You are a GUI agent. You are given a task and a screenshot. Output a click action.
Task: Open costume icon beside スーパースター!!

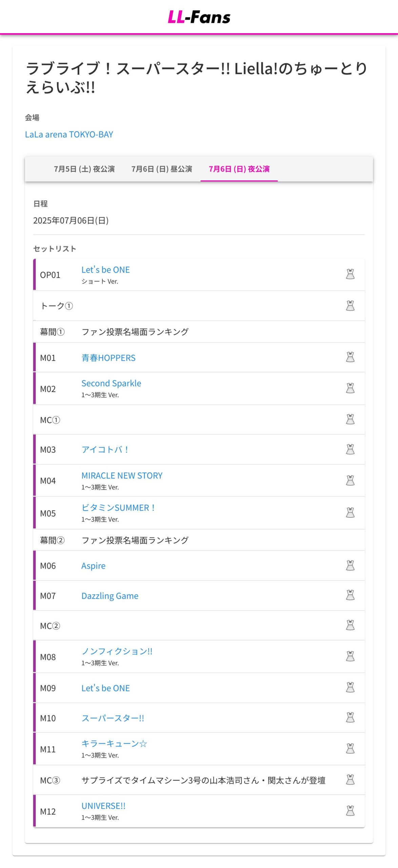click(350, 717)
